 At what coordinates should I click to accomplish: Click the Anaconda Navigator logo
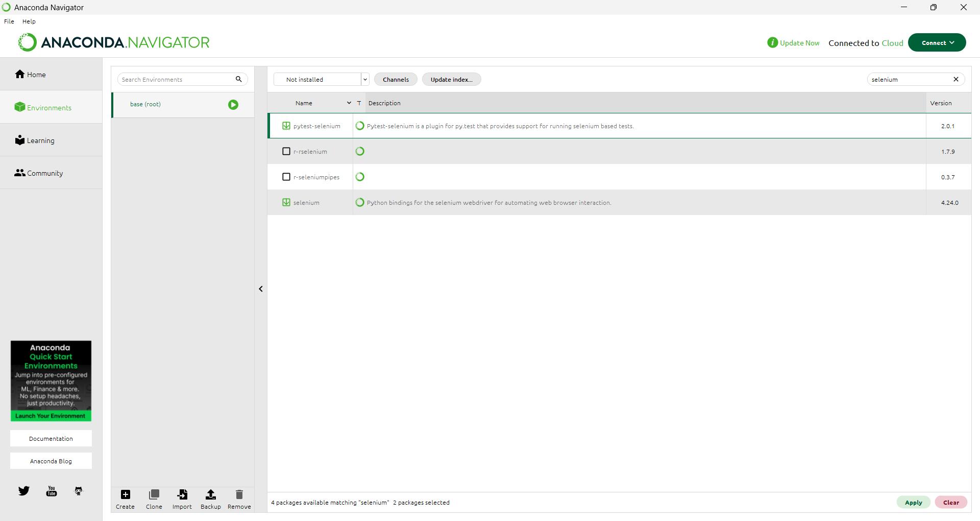pyautogui.click(x=114, y=42)
